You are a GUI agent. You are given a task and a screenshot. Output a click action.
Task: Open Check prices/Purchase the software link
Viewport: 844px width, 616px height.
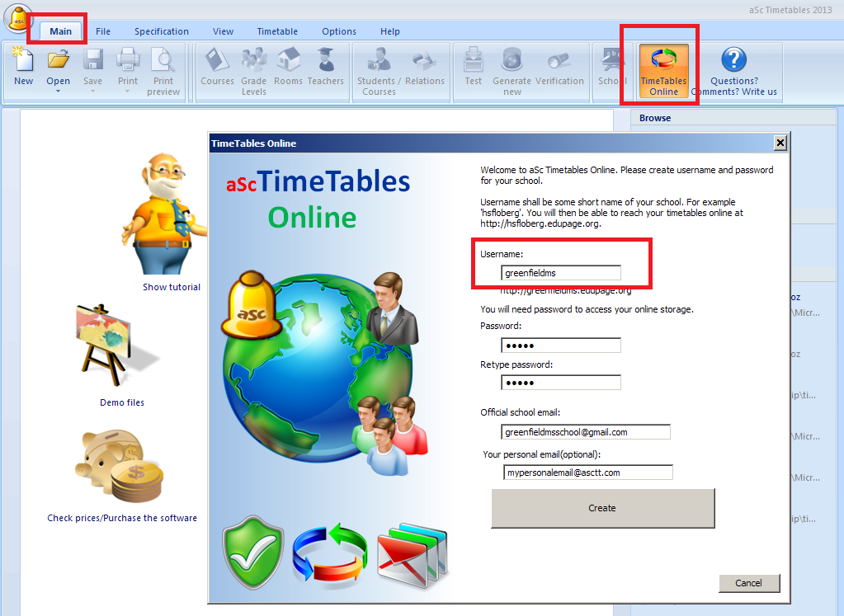tap(122, 518)
